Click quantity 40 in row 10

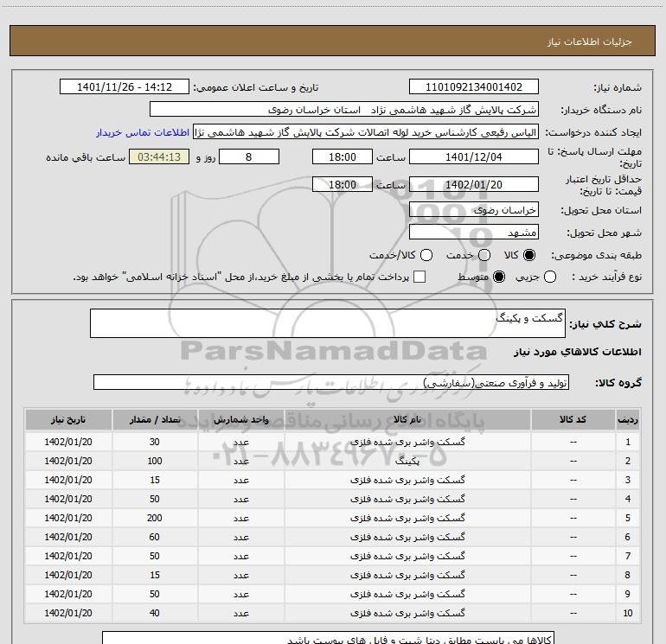click(155, 613)
